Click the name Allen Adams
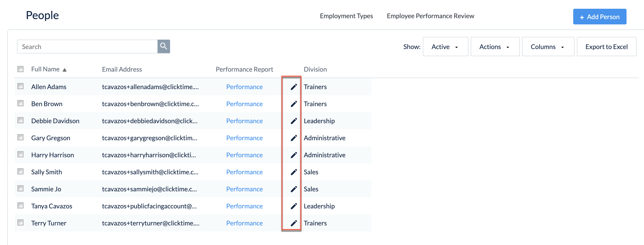644x245 pixels. 49,87
